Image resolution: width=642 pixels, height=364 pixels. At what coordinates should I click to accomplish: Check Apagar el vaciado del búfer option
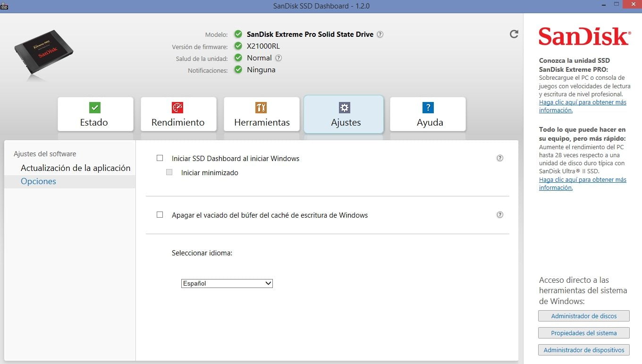[x=160, y=215]
